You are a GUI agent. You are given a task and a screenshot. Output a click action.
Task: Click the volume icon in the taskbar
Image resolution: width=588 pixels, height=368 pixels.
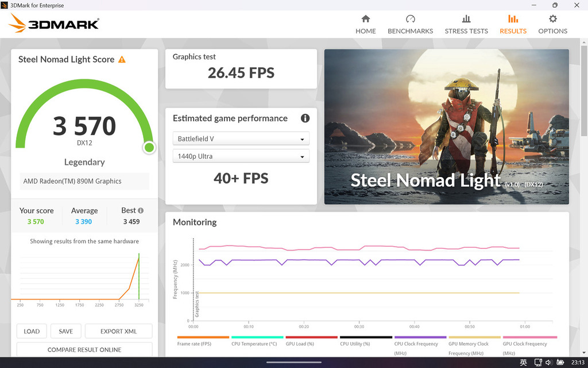click(549, 362)
